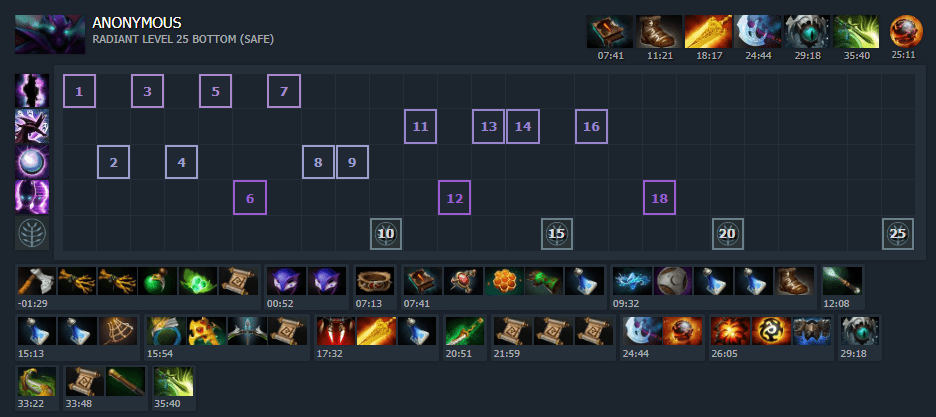Select the Butterfly icon in the top item row
Screen dimensions: 936x417
[857, 32]
